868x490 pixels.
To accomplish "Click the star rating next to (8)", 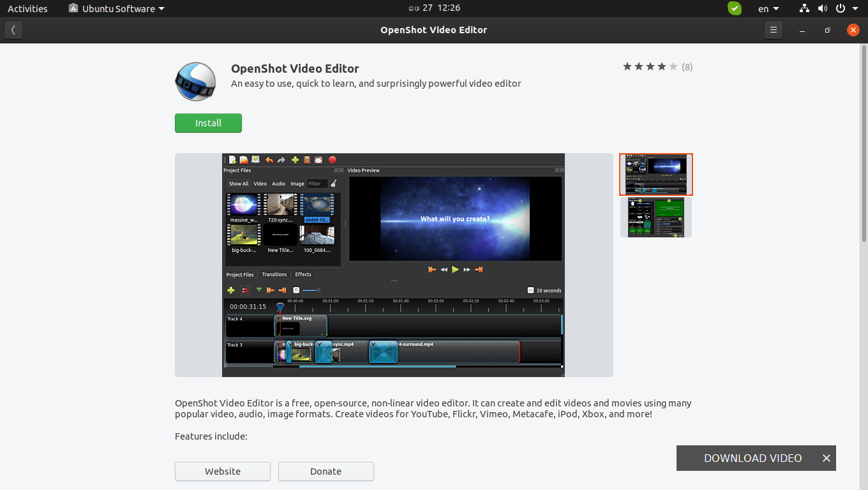I will (x=650, y=66).
